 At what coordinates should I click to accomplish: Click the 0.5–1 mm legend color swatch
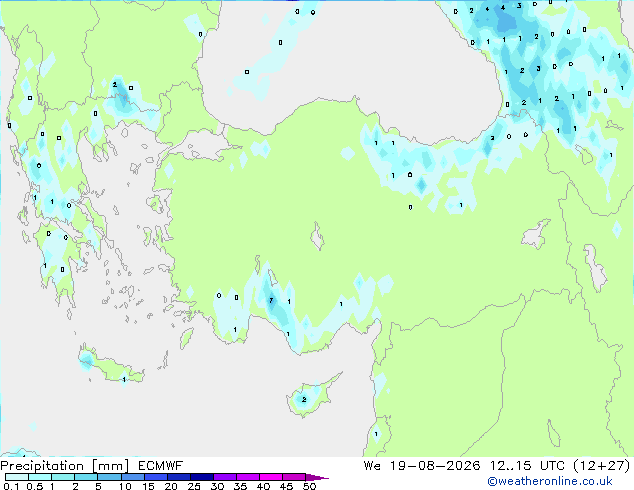[40, 477]
